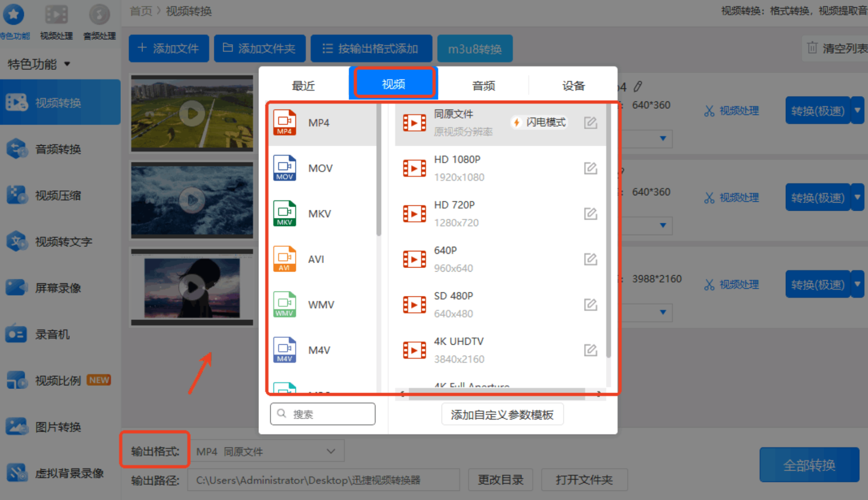The height and width of the screenshot is (500, 868).
Task: Choose MOV format in the list
Action: click(322, 168)
